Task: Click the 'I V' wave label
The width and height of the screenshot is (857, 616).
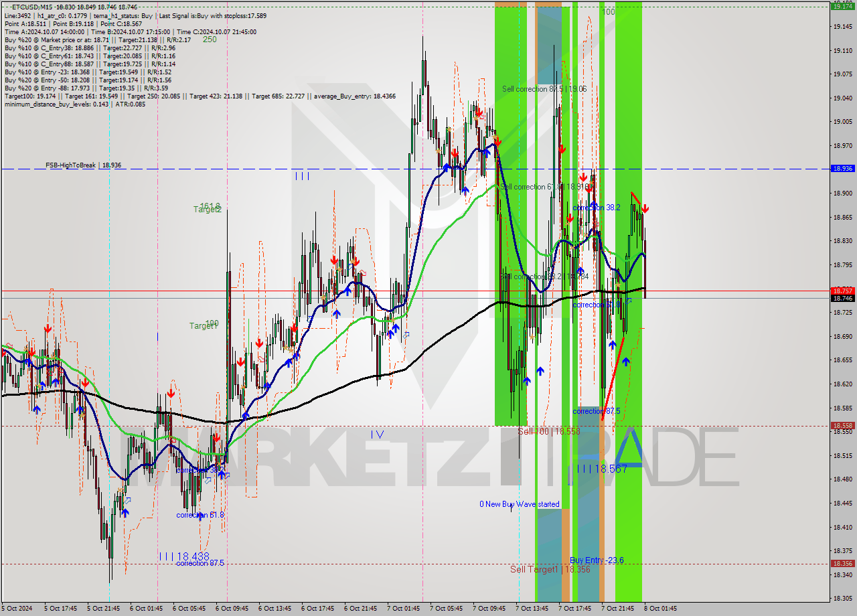Action: [x=378, y=435]
